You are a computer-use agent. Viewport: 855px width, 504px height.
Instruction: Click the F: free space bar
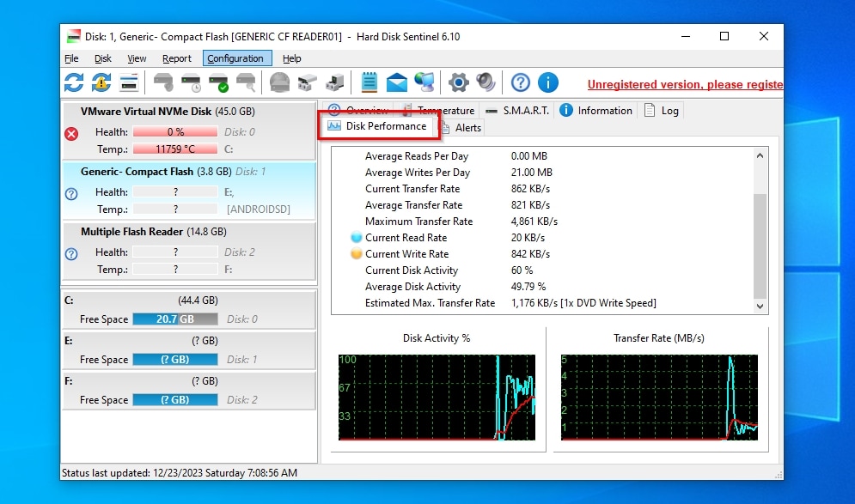(x=175, y=400)
